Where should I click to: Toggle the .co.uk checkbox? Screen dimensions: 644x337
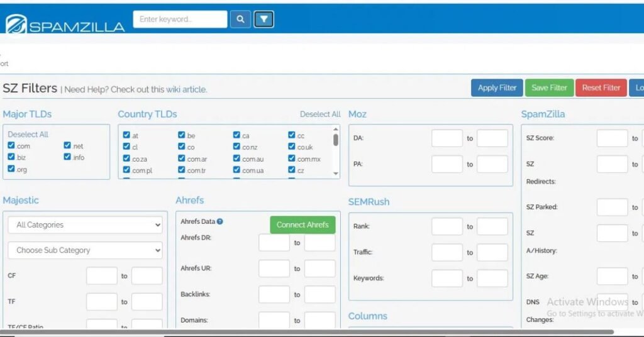click(x=292, y=146)
